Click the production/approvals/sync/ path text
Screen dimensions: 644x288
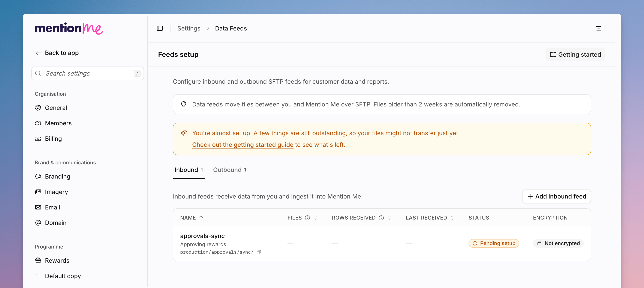(217, 252)
